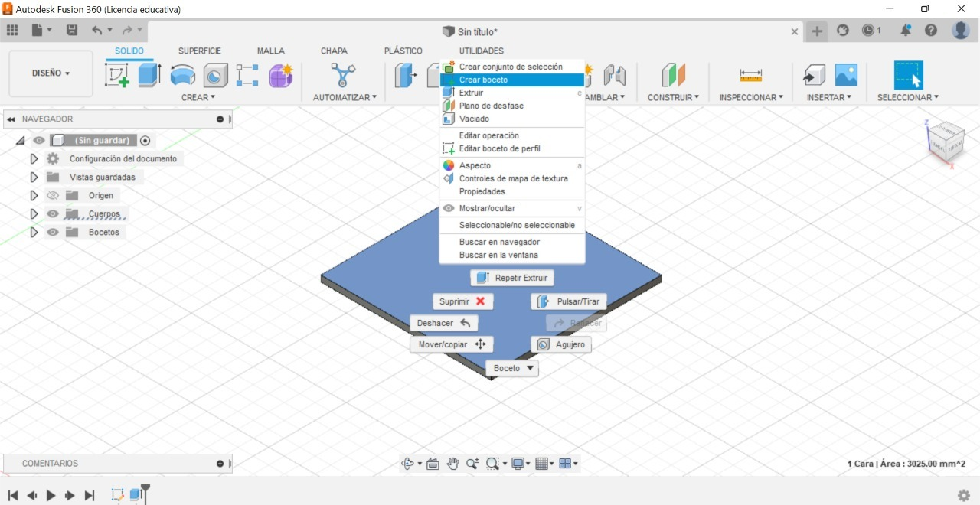Select Vaciado from the context menu
Viewport: 980px width, 505px height.
click(512, 119)
